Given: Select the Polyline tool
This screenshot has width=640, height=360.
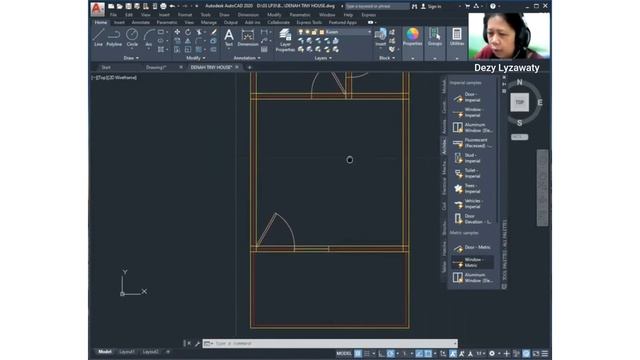Looking at the screenshot, I should pos(114,37).
